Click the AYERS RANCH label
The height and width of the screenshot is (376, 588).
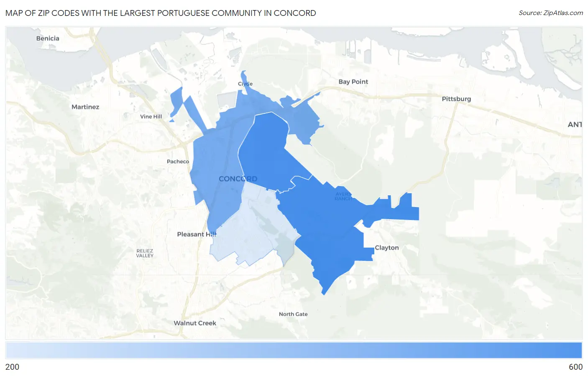(x=343, y=197)
